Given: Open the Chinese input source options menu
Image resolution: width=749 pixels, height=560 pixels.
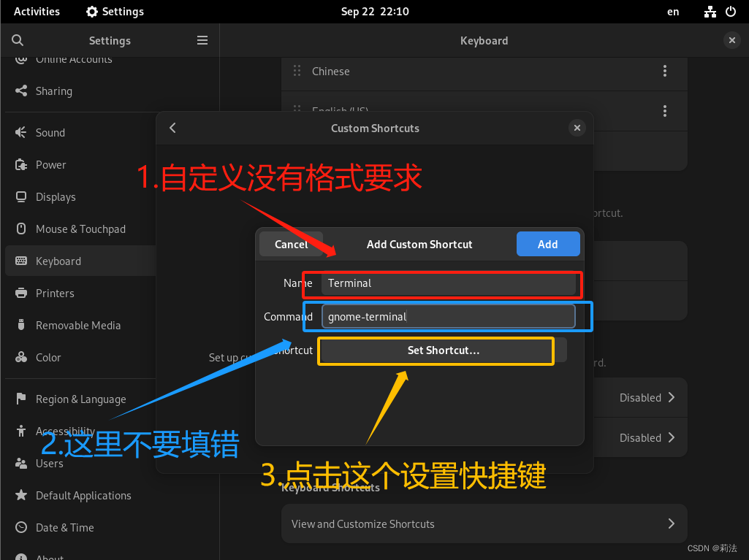Looking at the screenshot, I should point(664,71).
